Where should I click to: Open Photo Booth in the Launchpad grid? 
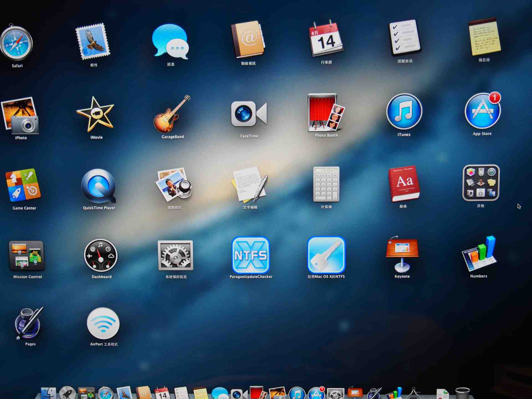[326, 113]
